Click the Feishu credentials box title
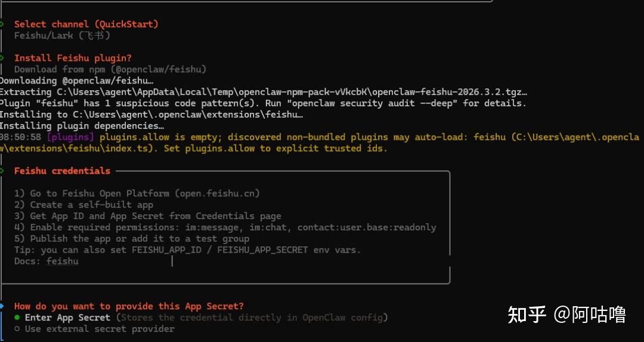Image resolution: width=644 pixels, height=342 pixels. click(62, 171)
